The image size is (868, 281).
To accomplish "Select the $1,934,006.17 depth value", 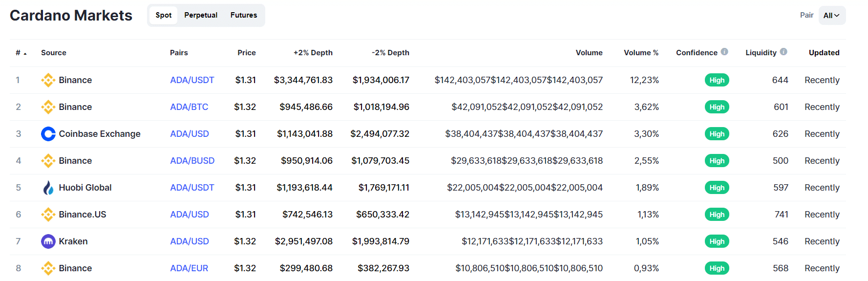I will 381,80.
